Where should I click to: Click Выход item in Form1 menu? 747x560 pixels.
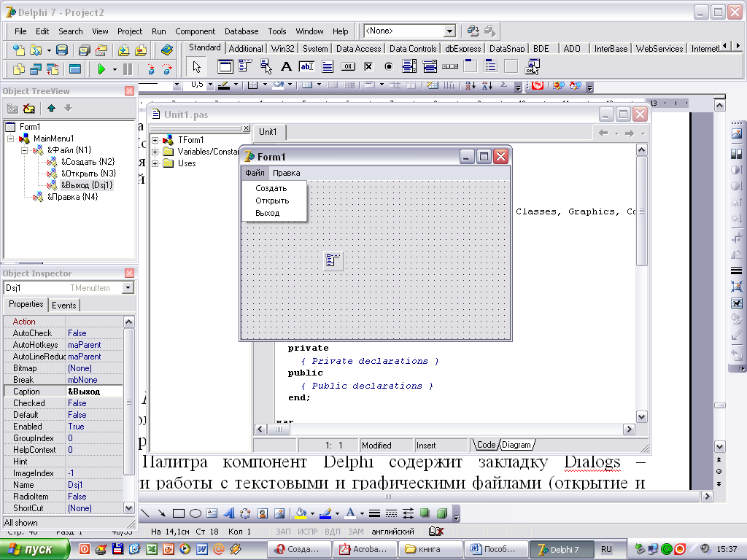[267, 213]
